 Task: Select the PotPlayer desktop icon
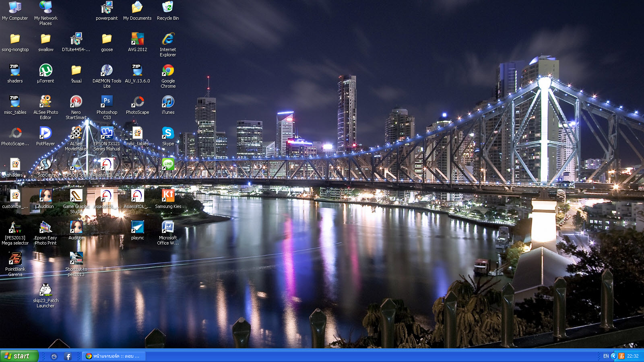tap(45, 133)
